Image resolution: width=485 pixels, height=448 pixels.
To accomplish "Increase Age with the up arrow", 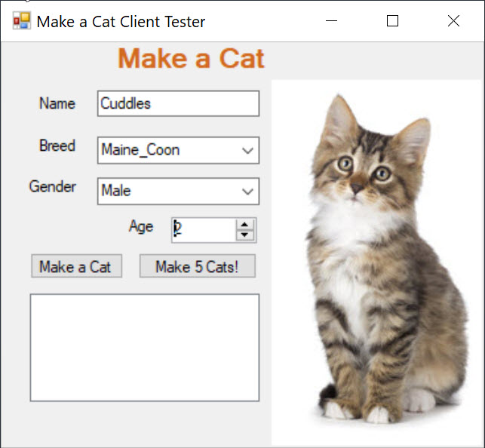I will [244, 224].
